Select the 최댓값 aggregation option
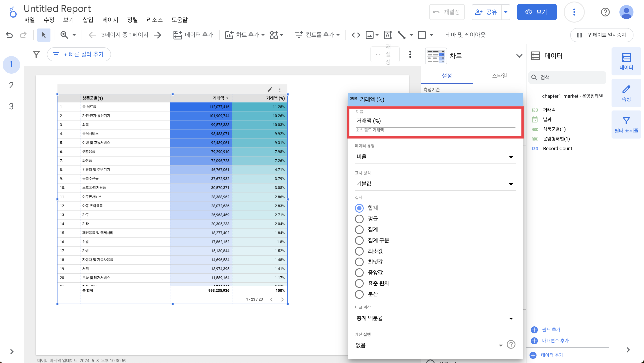Image resolution: width=644 pixels, height=363 pixels. click(359, 262)
